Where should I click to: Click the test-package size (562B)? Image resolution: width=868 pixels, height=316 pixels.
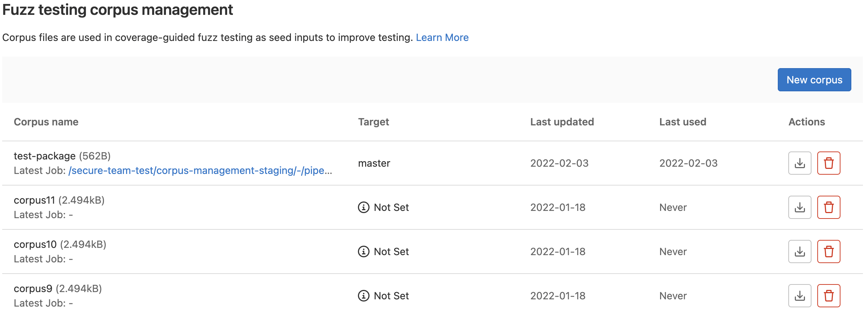pos(95,156)
